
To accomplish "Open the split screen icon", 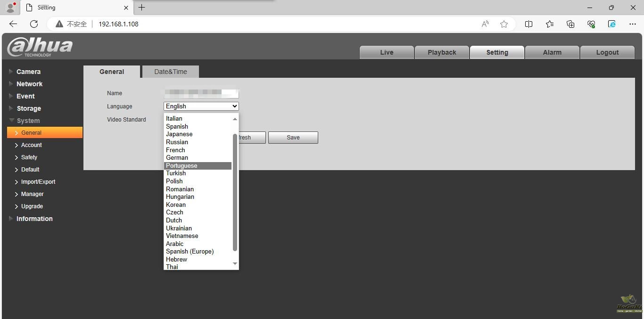I will click(528, 24).
